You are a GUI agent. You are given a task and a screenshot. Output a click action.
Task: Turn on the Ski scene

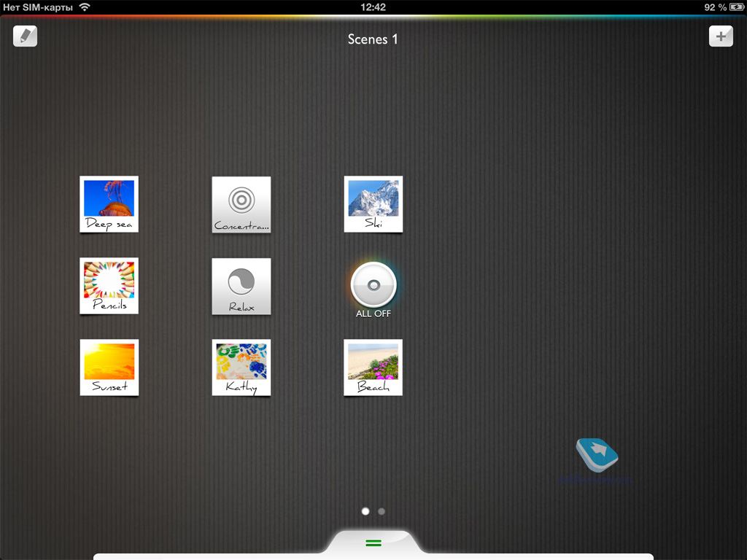click(373, 204)
